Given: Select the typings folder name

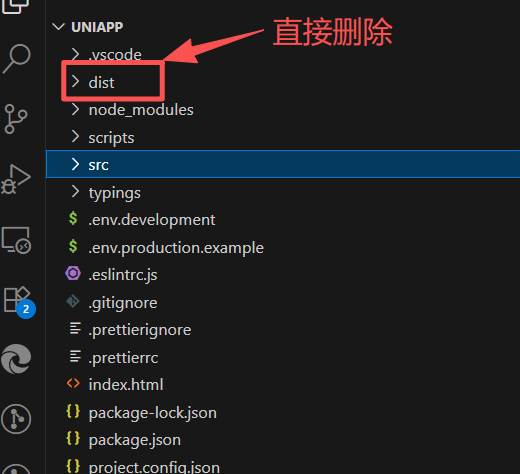Looking at the screenshot, I should click(115, 193).
